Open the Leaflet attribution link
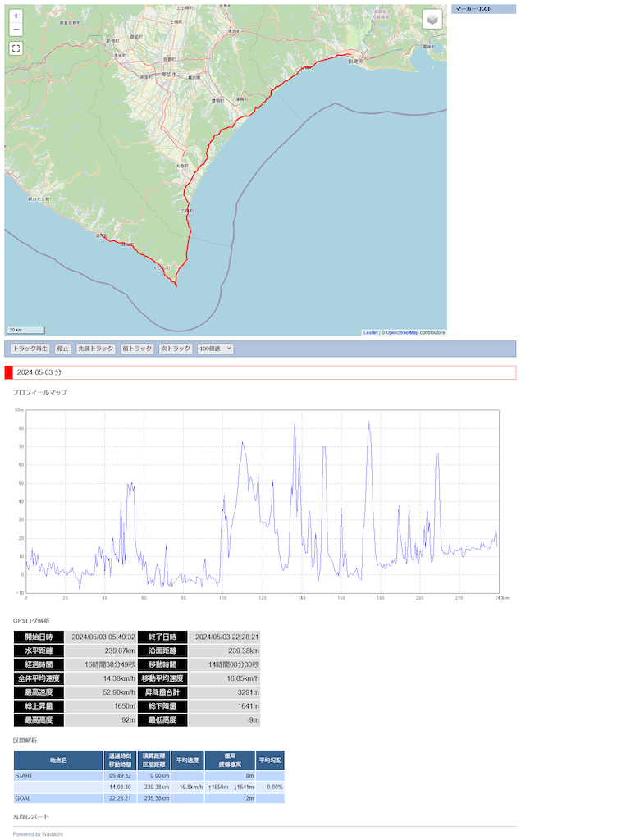Image resolution: width=640 pixels, height=840 pixels. 370,333
